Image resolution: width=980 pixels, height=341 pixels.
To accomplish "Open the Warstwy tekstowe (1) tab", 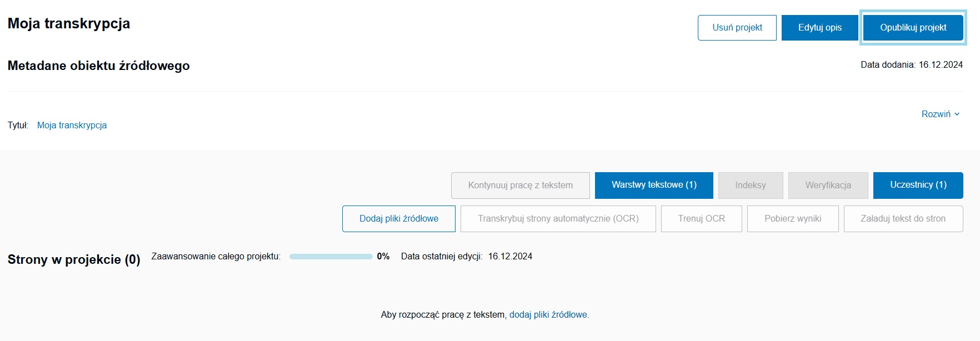I will click(654, 185).
